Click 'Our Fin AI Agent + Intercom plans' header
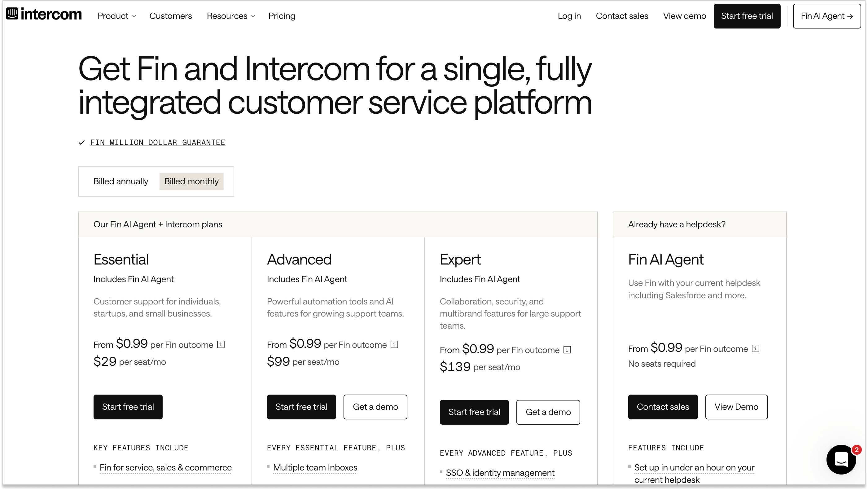This screenshot has height=490, width=868. [158, 225]
